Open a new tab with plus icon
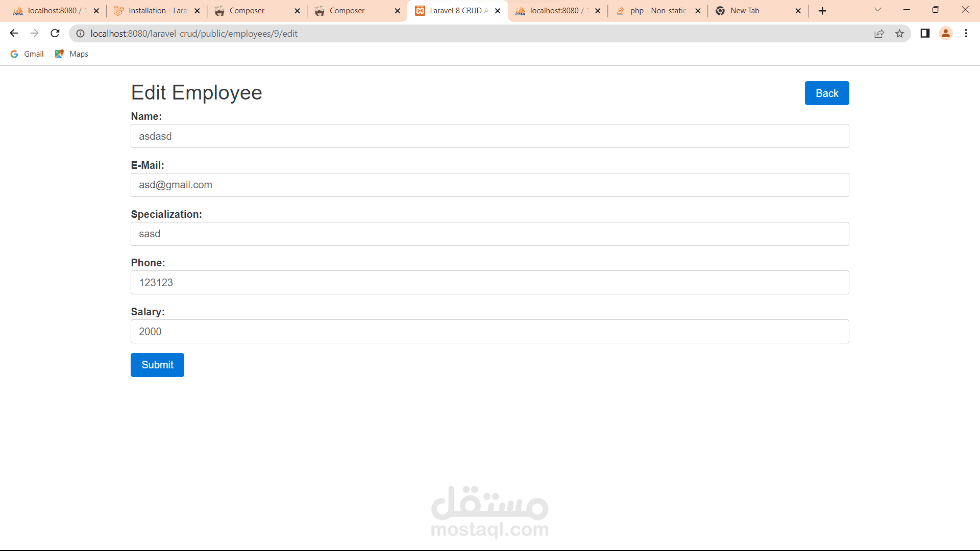Viewport: 980px width, 551px height. (822, 11)
